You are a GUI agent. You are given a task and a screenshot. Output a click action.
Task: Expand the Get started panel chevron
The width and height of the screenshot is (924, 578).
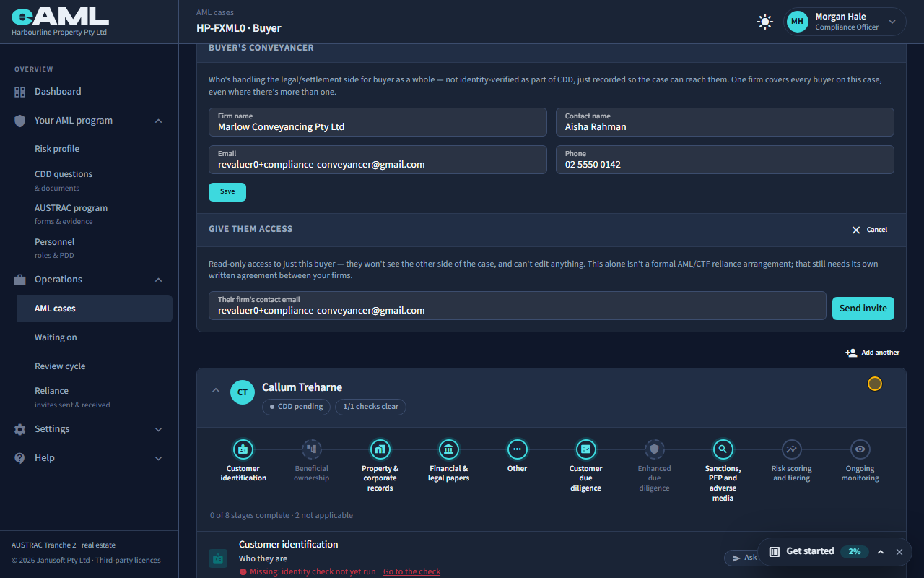(x=881, y=552)
